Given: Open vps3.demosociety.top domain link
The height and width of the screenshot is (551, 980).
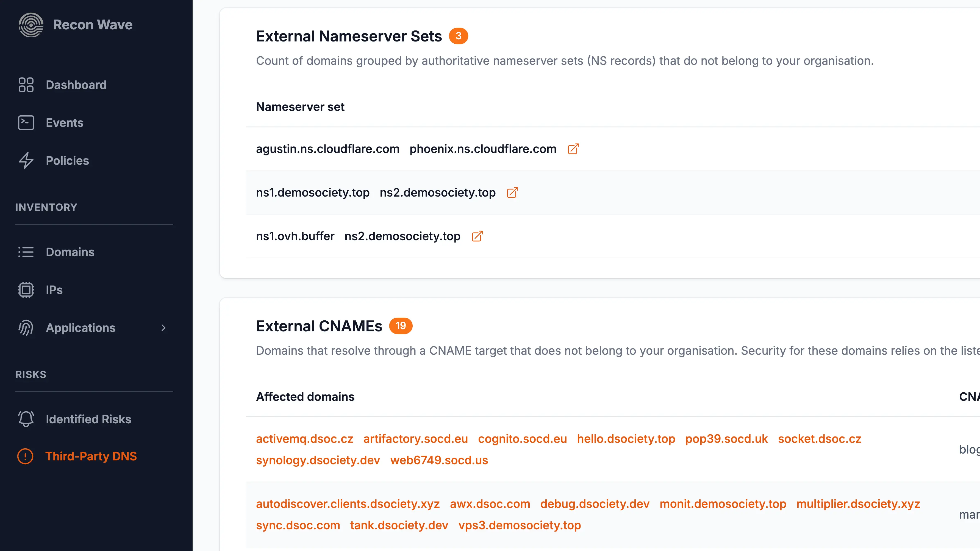Looking at the screenshot, I should [x=519, y=525].
